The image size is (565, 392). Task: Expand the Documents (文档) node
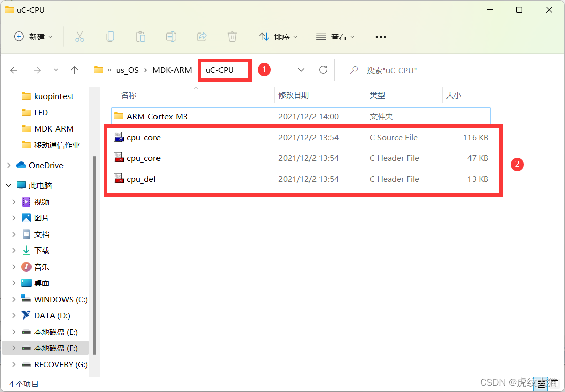(x=14, y=234)
